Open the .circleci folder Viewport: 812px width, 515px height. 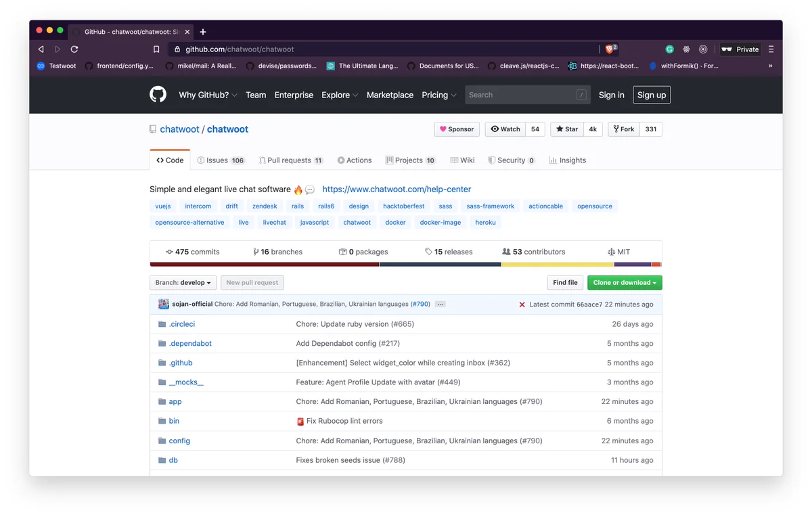[182, 324]
